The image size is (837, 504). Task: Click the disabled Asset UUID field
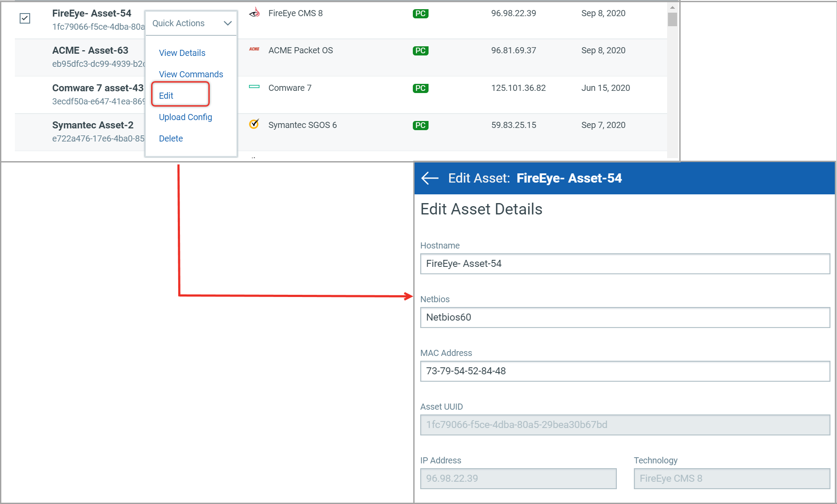click(625, 425)
